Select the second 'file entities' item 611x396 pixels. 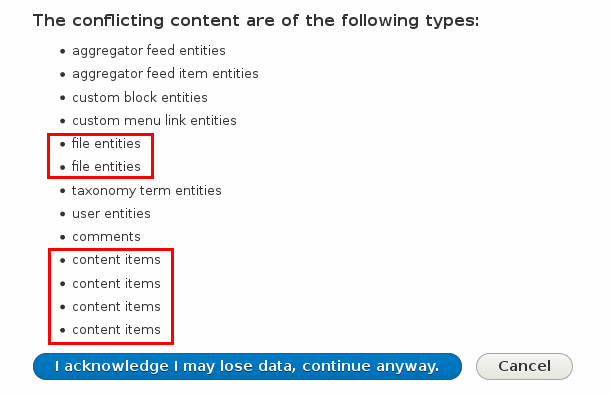click(106, 167)
